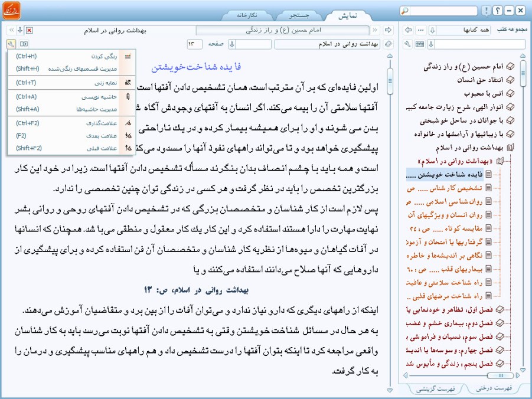Select با زیبائیها و آرامشها در خانواده
The height and width of the screenshot is (399, 532).
[459, 135]
